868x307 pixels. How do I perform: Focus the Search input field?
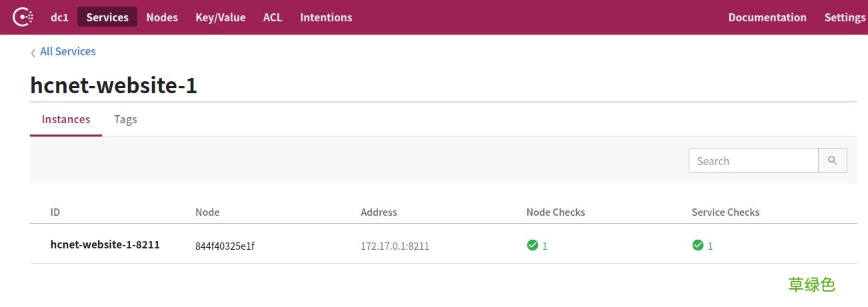[753, 160]
